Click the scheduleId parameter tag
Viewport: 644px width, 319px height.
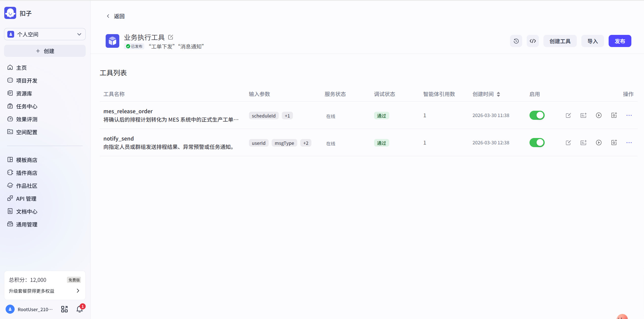(x=264, y=116)
